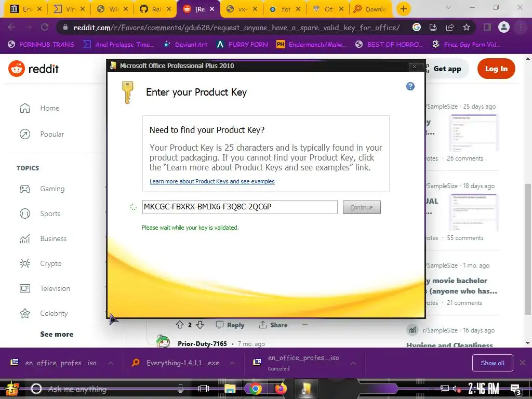Open the tab search chevron dropdown
Image resolution: width=532 pixels, height=399 pixels.
[448, 7]
